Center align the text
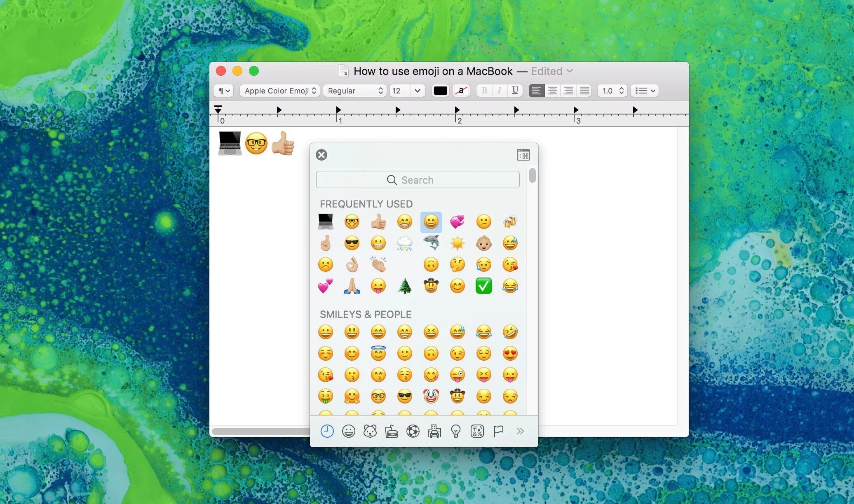The height and width of the screenshot is (504, 854). 552,91
